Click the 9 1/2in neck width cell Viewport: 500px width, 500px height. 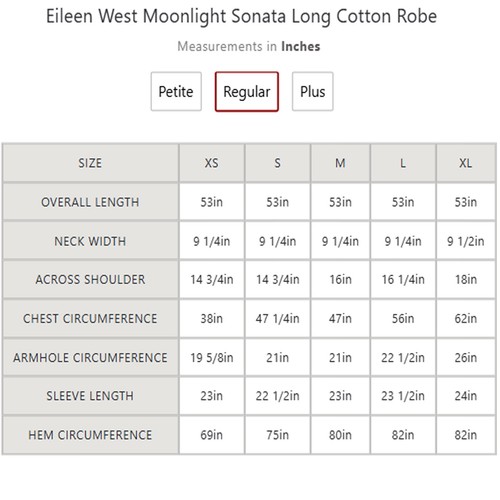(466, 241)
